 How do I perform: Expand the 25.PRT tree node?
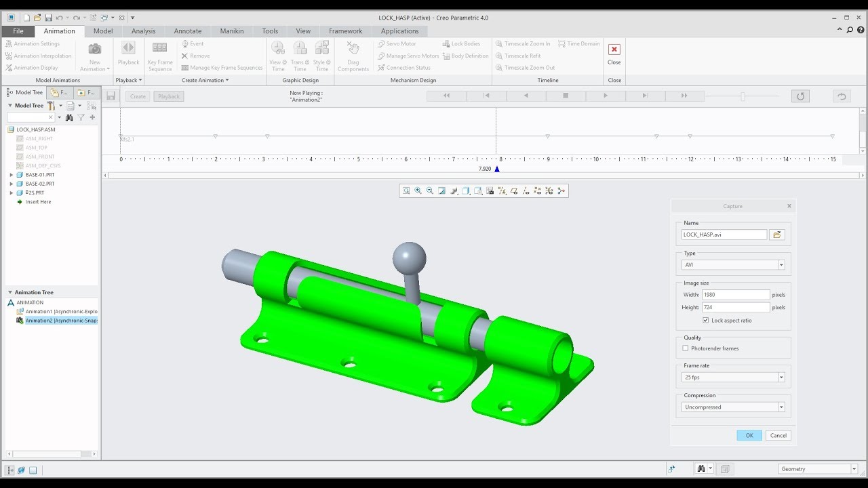[12, 192]
